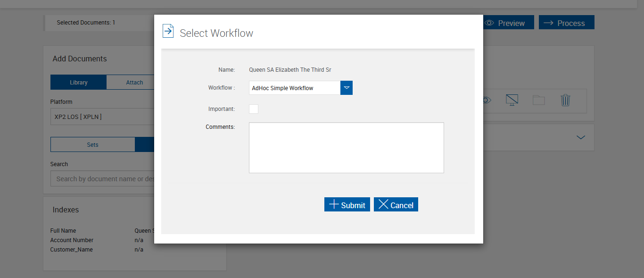Open the Workflow dropdown arrow

coord(347,88)
